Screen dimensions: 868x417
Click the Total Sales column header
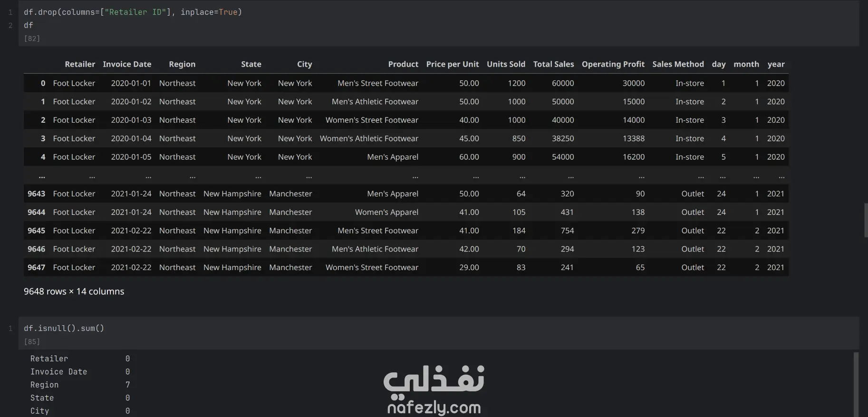(553, 64)
